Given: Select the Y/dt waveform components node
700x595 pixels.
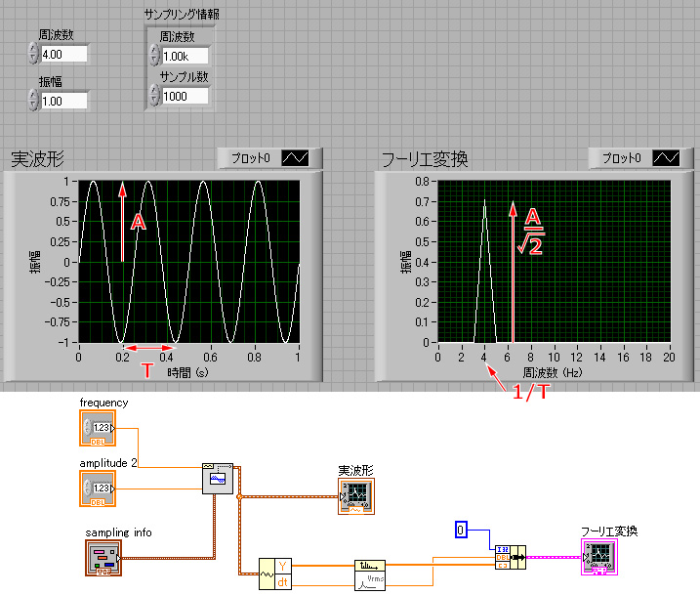Looking at the screenshot, I should [x=273, y=573].
